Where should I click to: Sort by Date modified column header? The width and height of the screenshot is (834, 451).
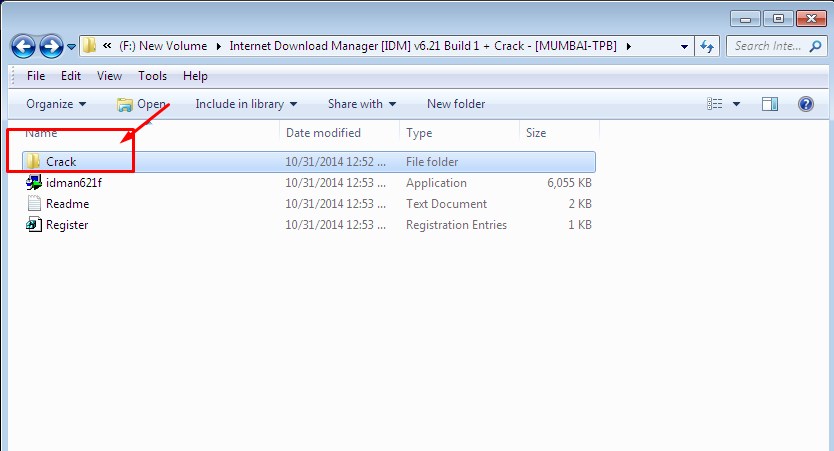coord(323,133)
